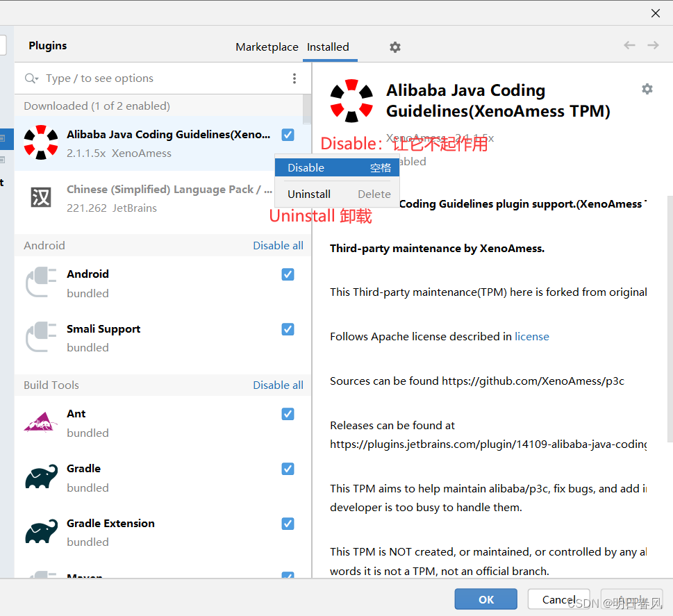Toggle the Ant plugin checkbox
The width and height of the screenshot is (673, 616).
[x=288, y=414]
